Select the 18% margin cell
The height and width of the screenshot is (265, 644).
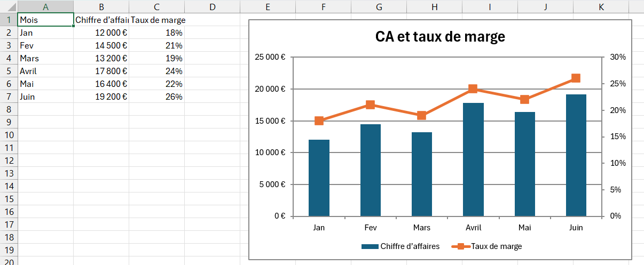(x=157, y=33)
